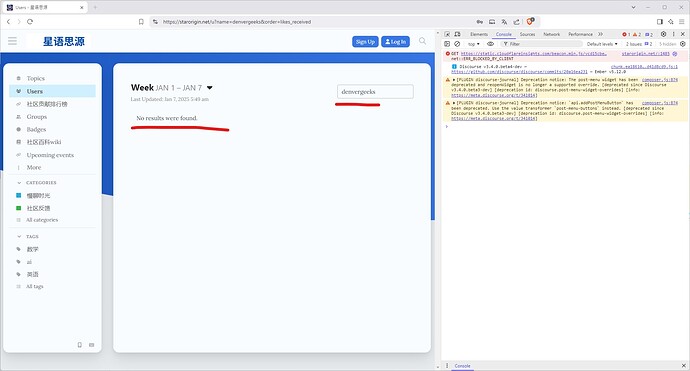Click the Brave shields lion icon
690x371 pixels.
click(x=530, y=21)
